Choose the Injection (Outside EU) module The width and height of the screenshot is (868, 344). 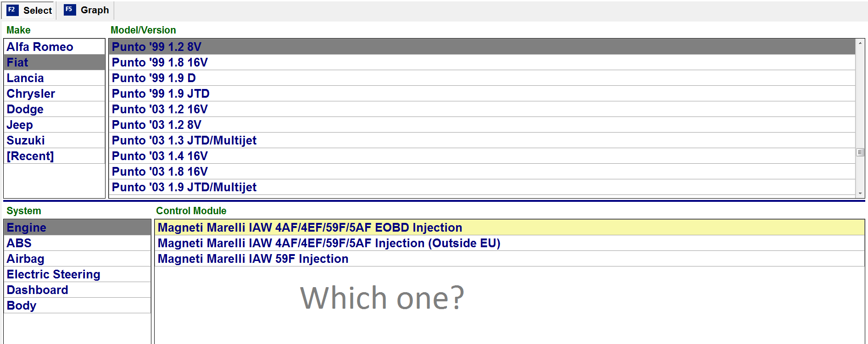tap(328, 243)
